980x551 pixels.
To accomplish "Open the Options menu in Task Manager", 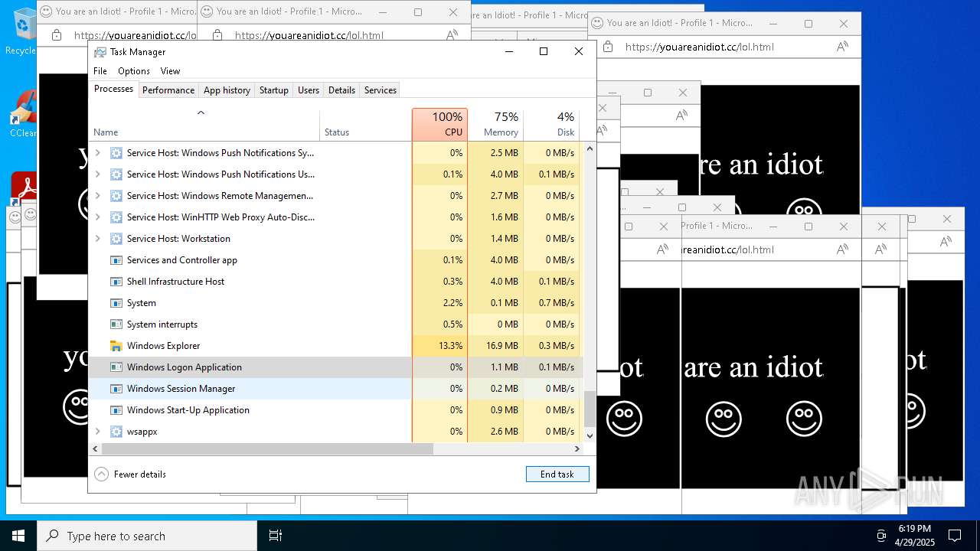I will click(134, 71).
